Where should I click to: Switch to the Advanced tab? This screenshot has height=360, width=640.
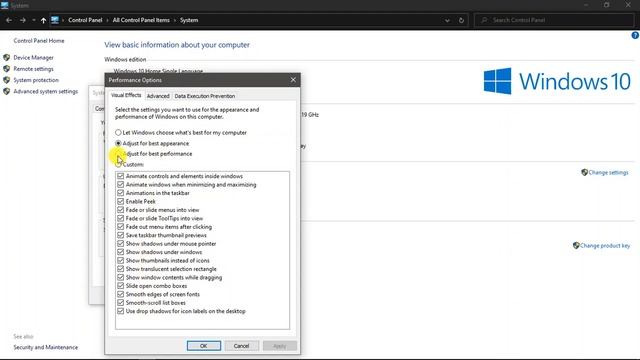coord(158,96)
